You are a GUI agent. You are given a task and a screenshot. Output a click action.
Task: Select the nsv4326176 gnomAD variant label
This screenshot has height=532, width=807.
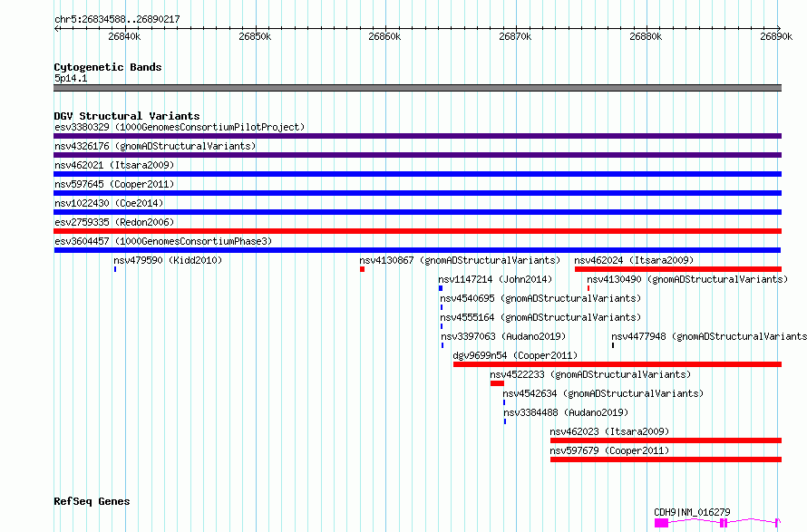[155, 146]
